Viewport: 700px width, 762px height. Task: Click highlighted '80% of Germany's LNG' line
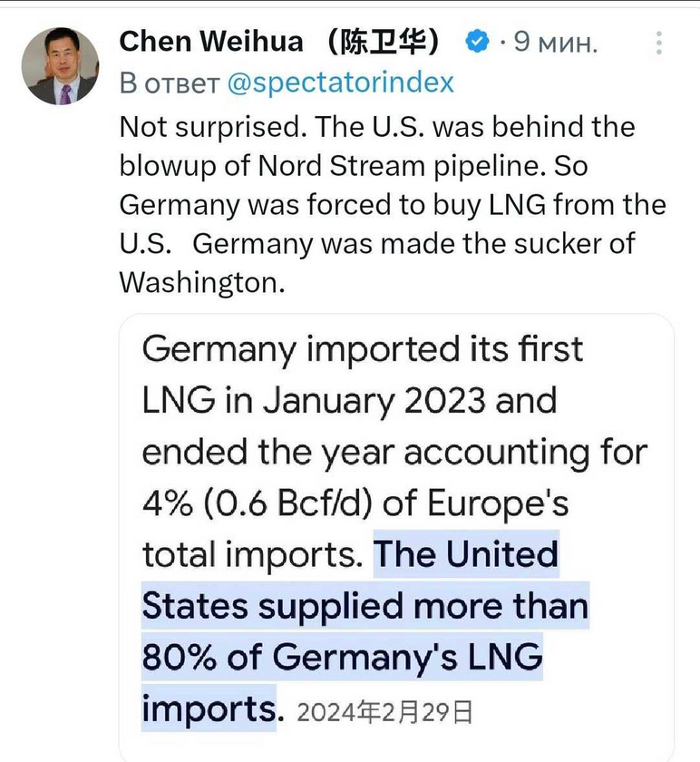tap(342, 657)
